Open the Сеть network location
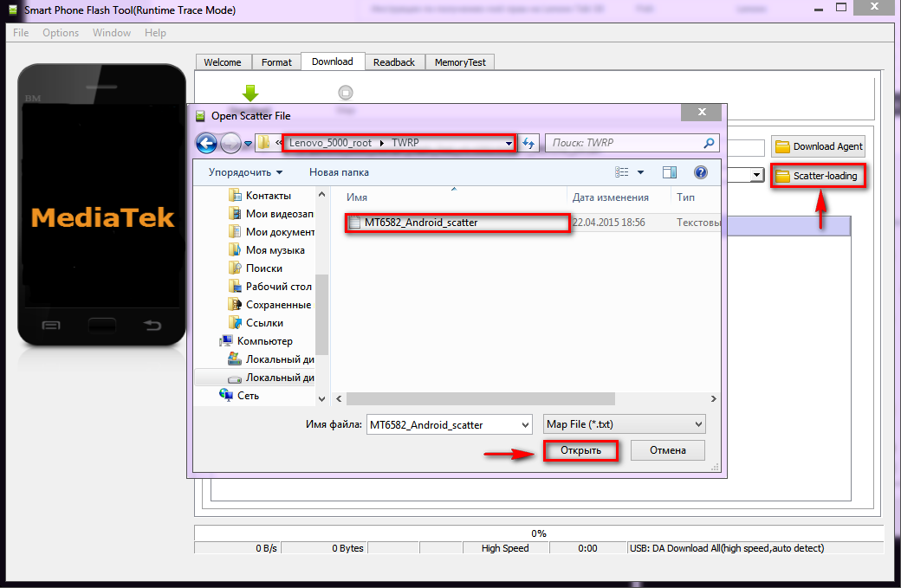Image resolution: width=901 pixels, height=588 pixels. click(248, 395)
